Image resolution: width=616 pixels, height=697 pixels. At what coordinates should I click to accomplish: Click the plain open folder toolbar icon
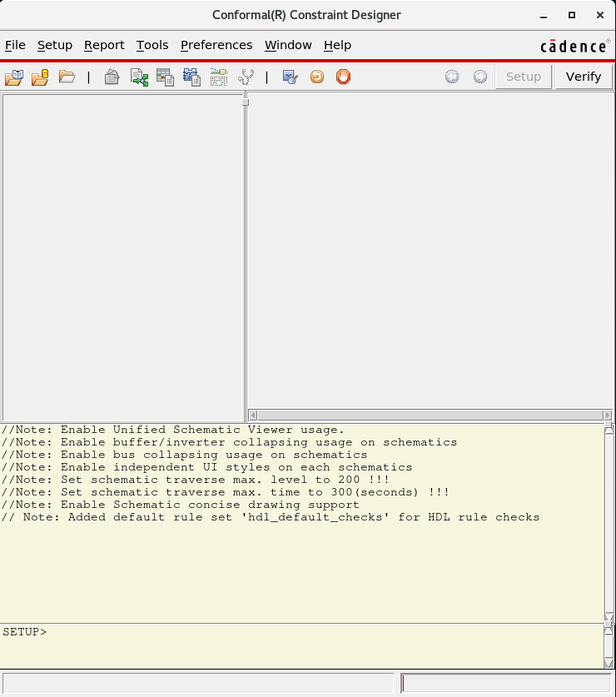click(67, 77)
